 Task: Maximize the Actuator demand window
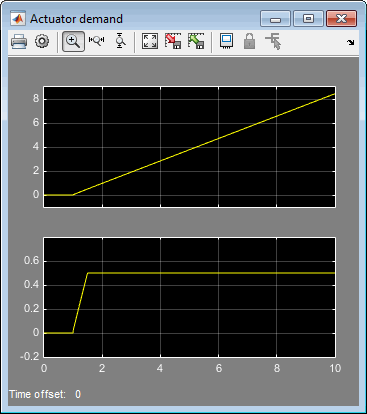(308, 19)
